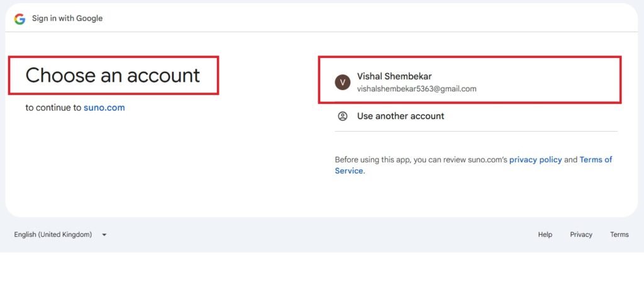644x289 pixels.
Task: Click the divider line under Use another account
Action: pos(476,131)
